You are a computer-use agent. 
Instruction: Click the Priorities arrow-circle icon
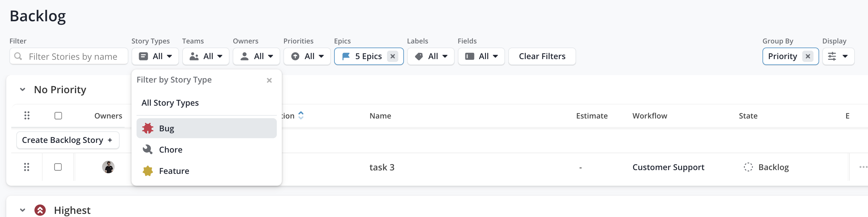point(295,56)
